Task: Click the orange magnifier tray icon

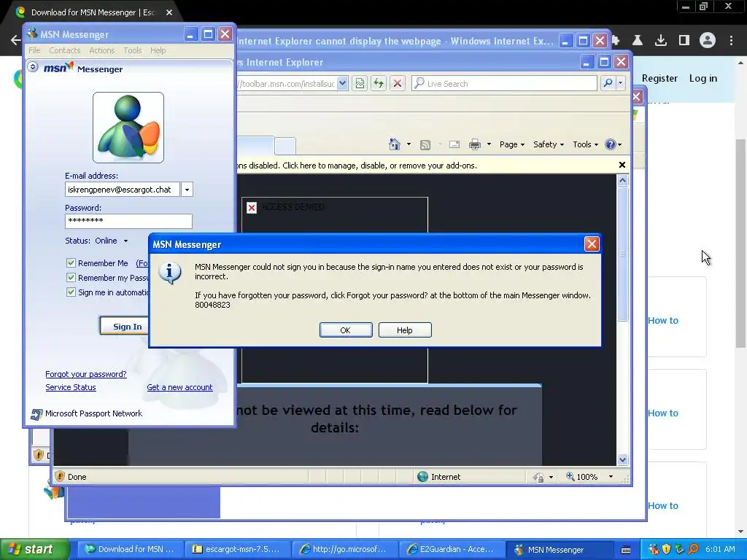Action: point(693,549)
